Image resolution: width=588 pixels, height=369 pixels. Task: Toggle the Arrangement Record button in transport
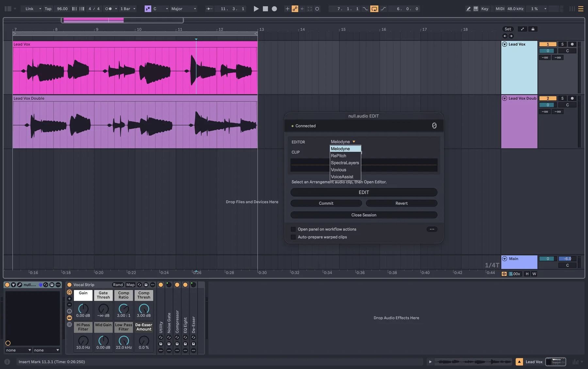[x=274, y=9]
